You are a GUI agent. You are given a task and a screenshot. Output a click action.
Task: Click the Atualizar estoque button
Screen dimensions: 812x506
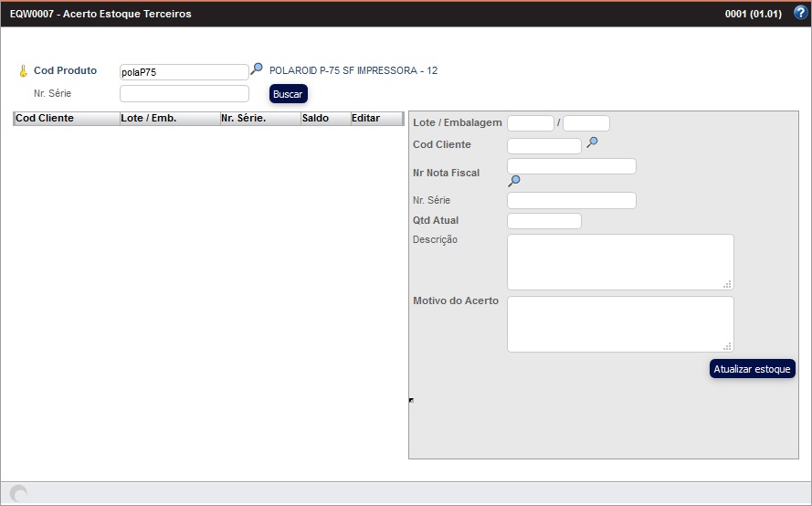pos(753,369)
